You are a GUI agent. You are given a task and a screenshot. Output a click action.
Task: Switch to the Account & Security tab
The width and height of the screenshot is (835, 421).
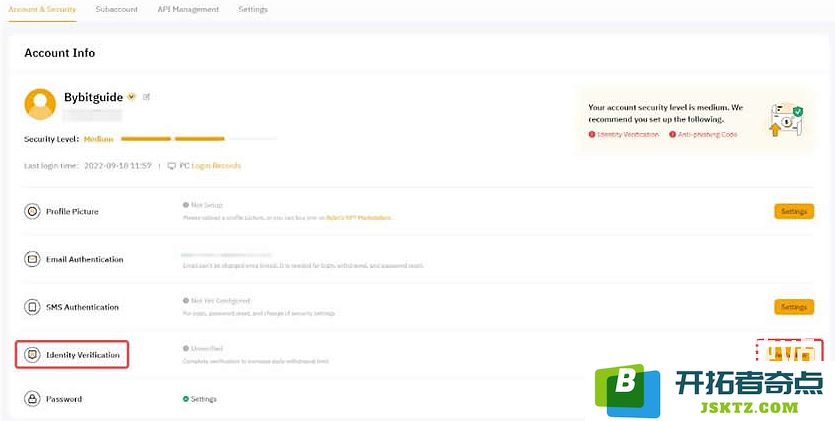[x=42, y=10]
